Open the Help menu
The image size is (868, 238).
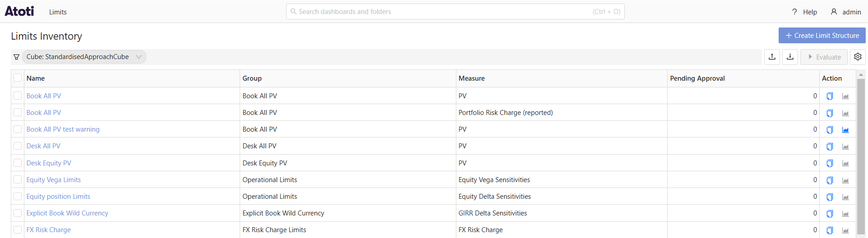(804, 12)
